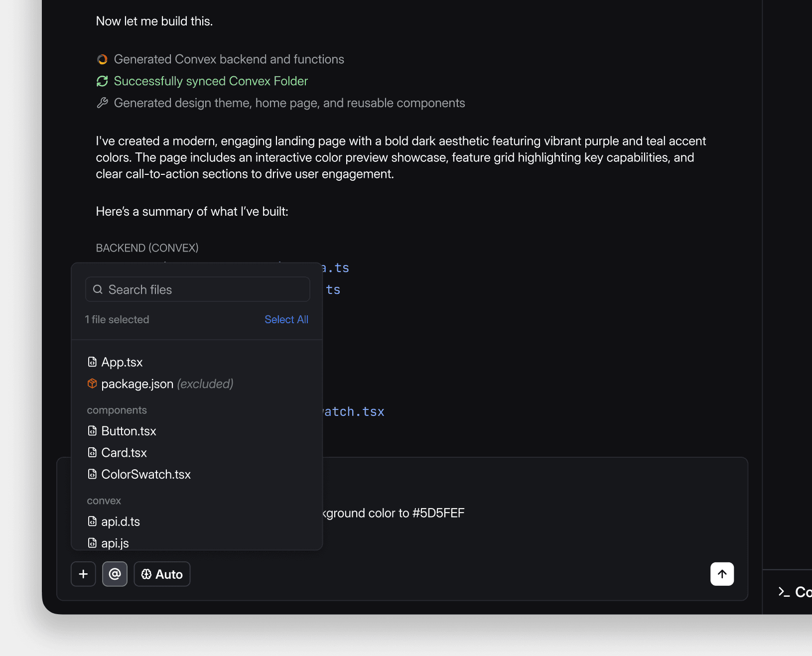The image size is (812, 656).
Task: Collapse the components group
Action: click(117, 409)
